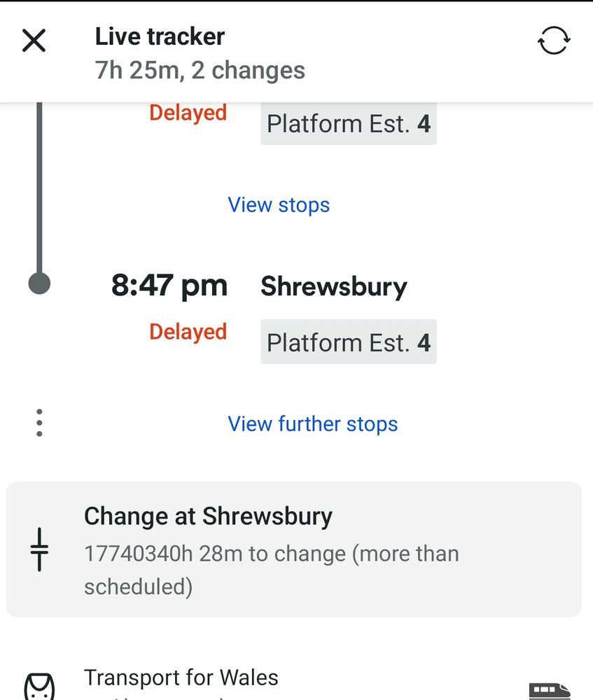Tap the vertical dots on the journey timeline
593x700 pixels.
tap(39, 423)
